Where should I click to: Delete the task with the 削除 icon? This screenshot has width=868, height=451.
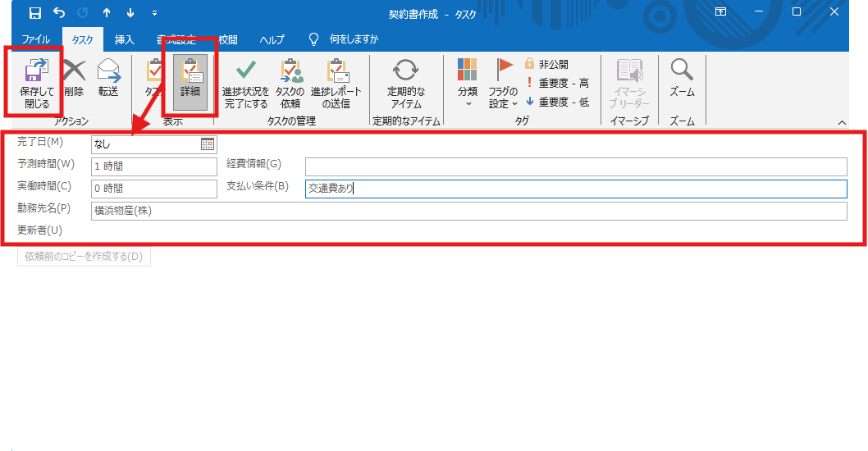[x=74, y=78]
